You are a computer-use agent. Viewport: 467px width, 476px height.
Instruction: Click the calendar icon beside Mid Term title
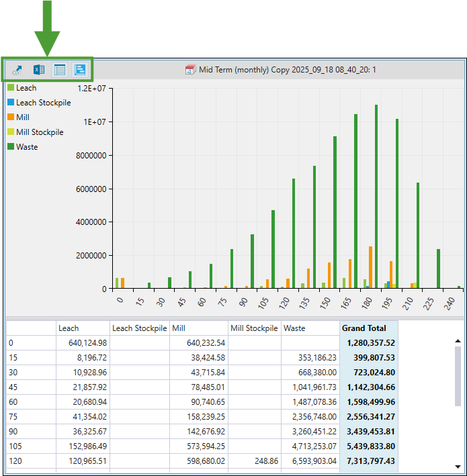coord(190,70)
